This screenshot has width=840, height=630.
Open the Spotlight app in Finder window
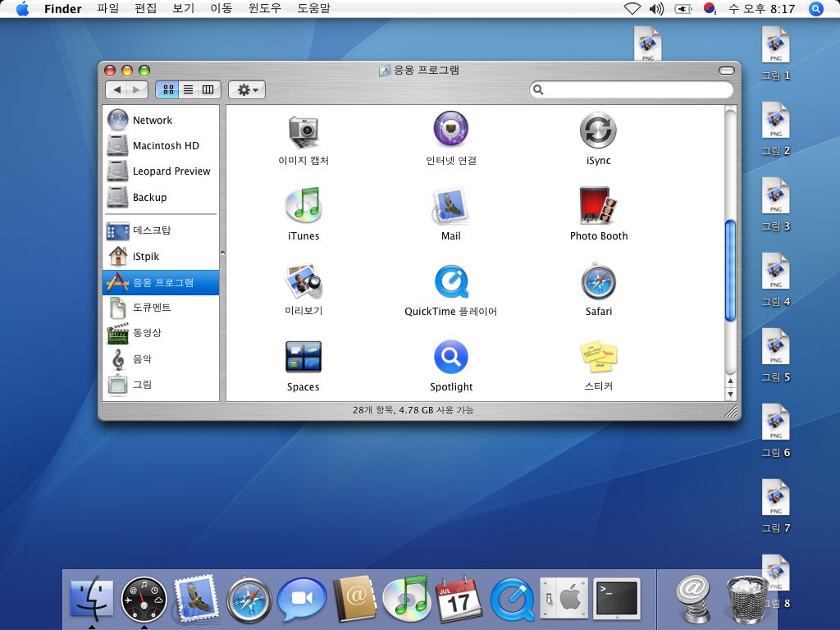[450, 358]
